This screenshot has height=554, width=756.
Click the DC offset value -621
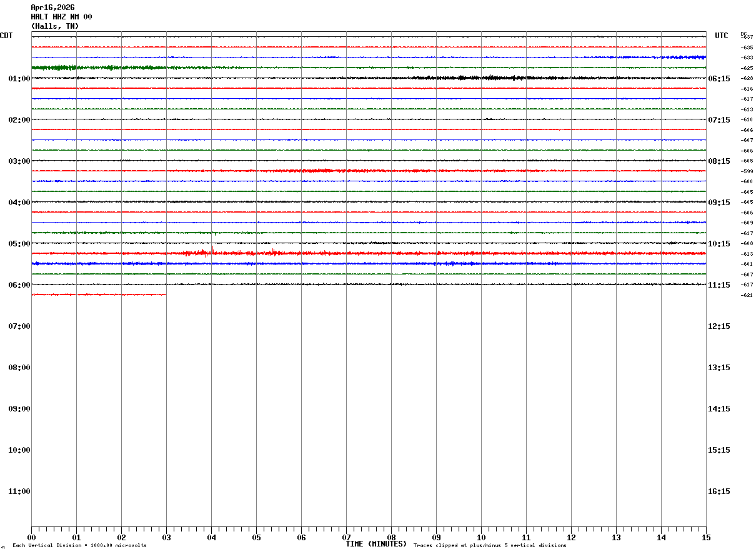point(747,295)
